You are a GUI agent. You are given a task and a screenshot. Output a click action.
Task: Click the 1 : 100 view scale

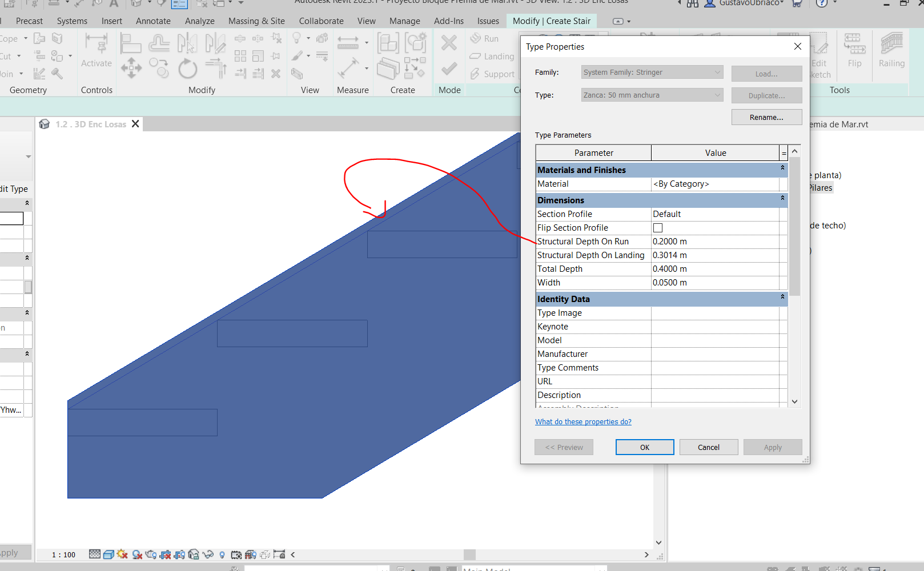click(x=63, y=554)
